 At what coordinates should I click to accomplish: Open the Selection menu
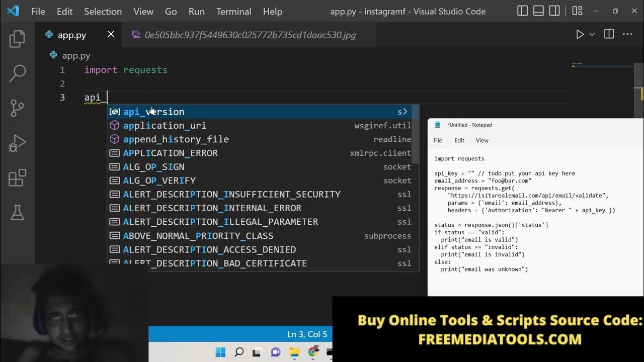(x=103, y=11)
